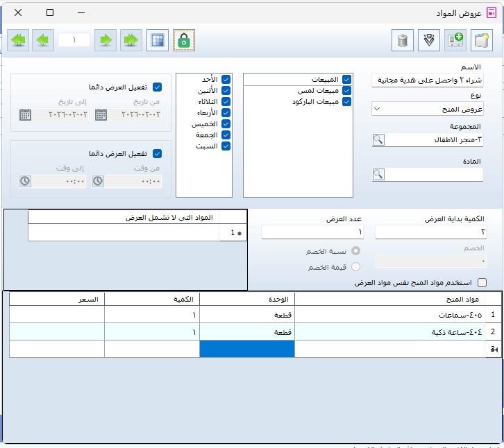The width and height of the screenshot is (504, 448).
Task: Click the add record green plus icon
Action: click(x=455, y=40)
